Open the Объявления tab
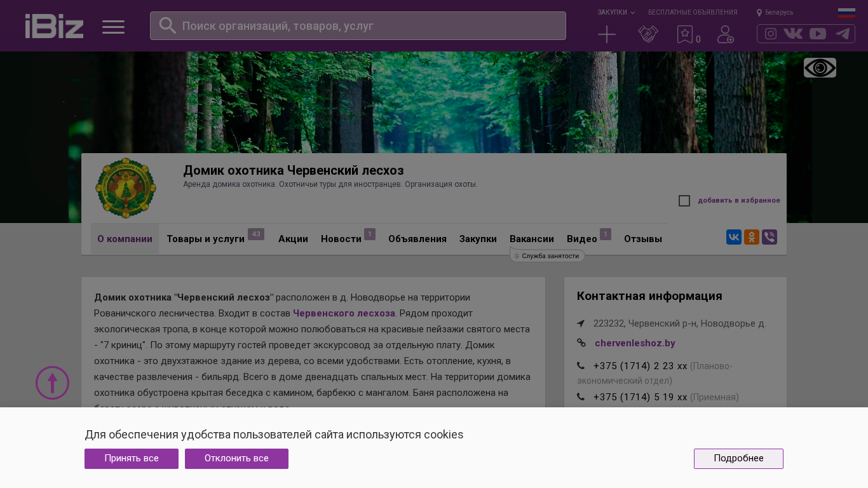Viewport: 868px width, 488px height. click(x=417, y=239)
